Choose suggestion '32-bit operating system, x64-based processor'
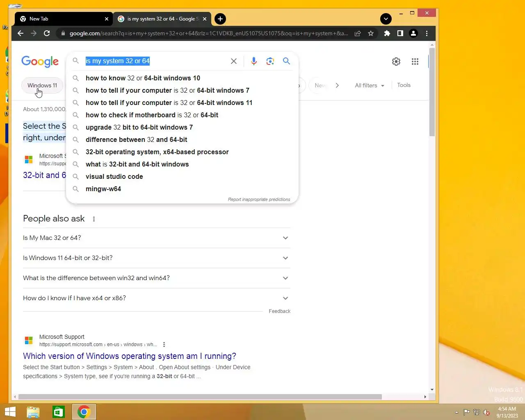 (x=182, y=152)
